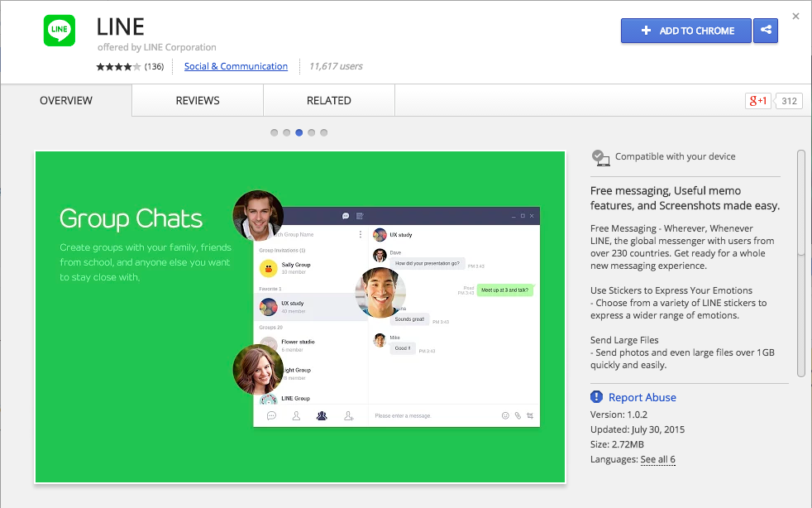Viewport: 812px width, 508px height.
Task: Click 'Meet up at 3 and talk?' bubble
Action: 505,290
